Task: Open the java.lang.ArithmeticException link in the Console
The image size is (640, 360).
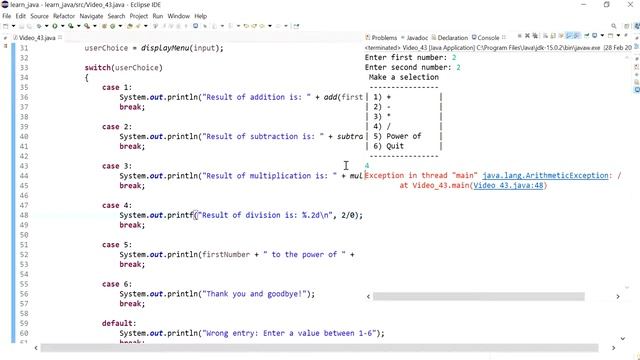Action: [545, 176]
